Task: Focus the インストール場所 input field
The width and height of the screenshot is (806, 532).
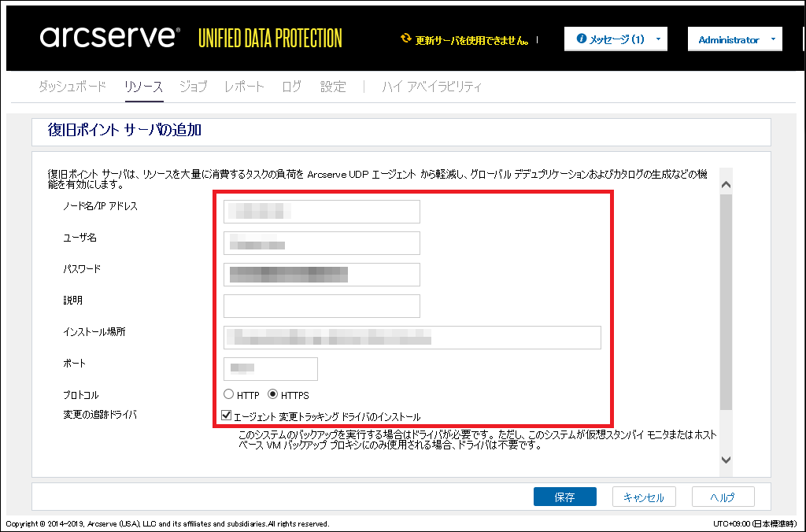Action: tap(412, 337)
